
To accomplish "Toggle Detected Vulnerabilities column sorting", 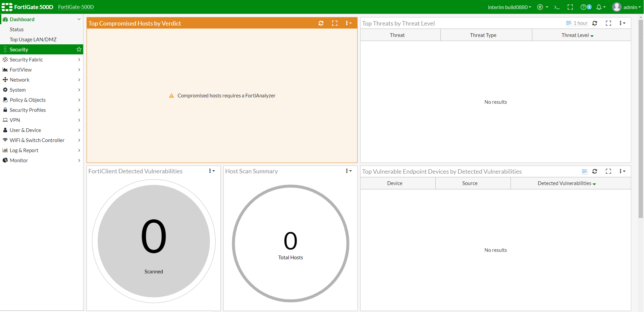I will [x=566, y=183].
